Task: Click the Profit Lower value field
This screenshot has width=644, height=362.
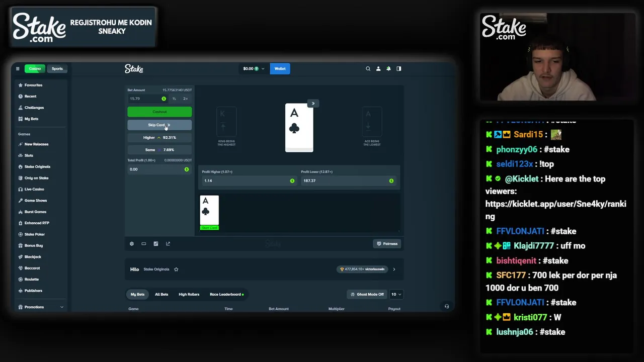Action: pos(348,180)
